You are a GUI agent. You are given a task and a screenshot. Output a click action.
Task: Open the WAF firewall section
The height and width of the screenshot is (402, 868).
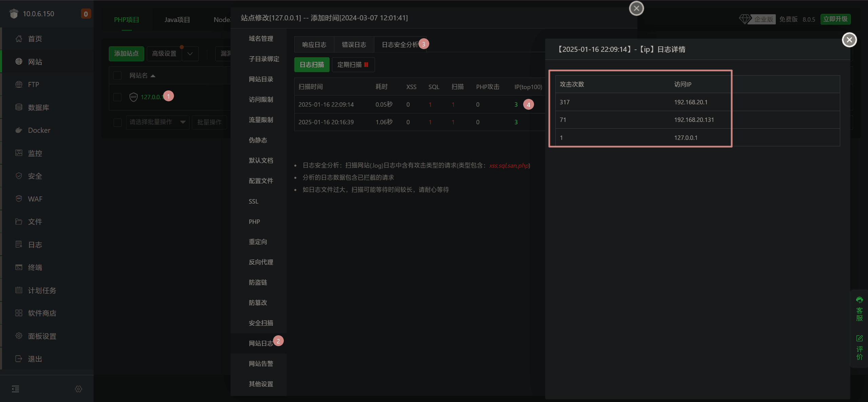pos(35,199)
